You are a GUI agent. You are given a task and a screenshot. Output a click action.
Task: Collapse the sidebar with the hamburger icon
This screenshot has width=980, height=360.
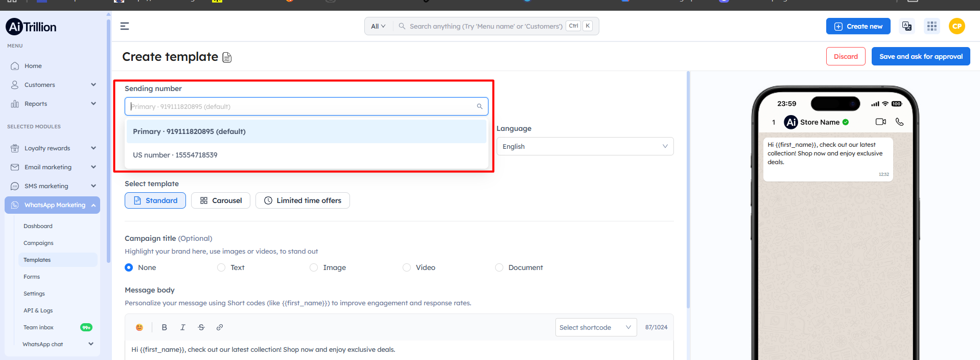[125, 26]
